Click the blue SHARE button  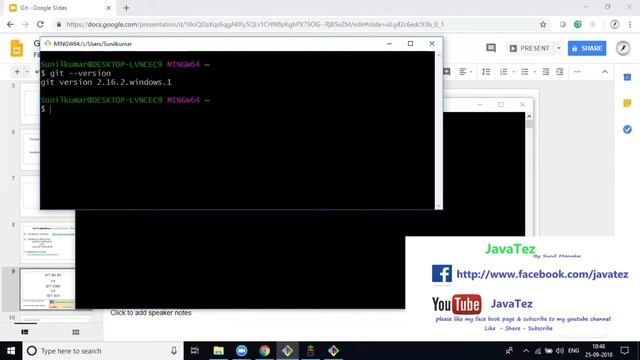(x=587, y=48)
